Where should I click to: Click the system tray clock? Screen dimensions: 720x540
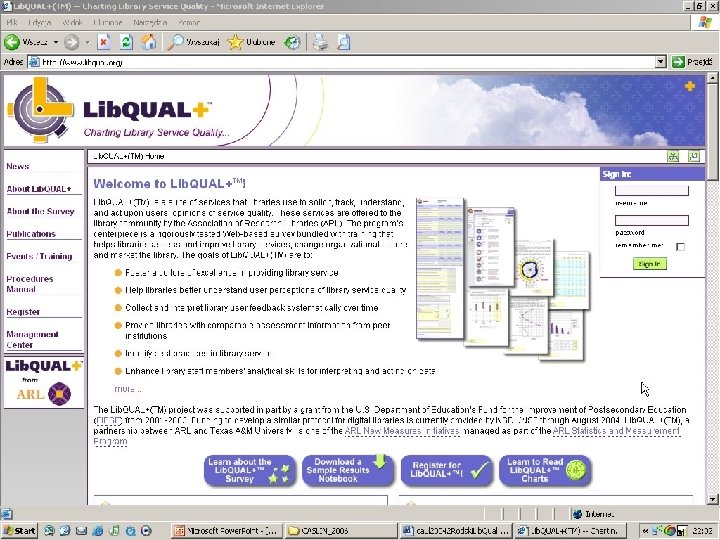[703, 531]
